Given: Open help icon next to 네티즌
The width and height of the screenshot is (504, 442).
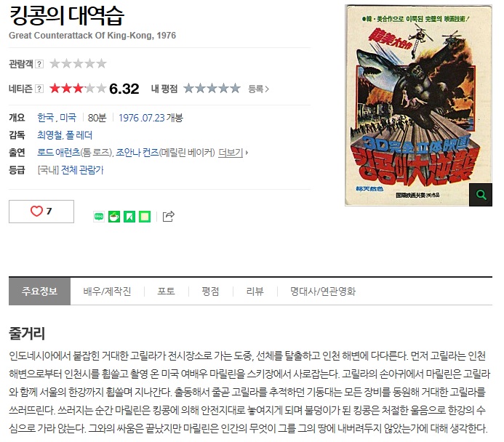Looking at the screenshot, I should click(x=39, y=89).
